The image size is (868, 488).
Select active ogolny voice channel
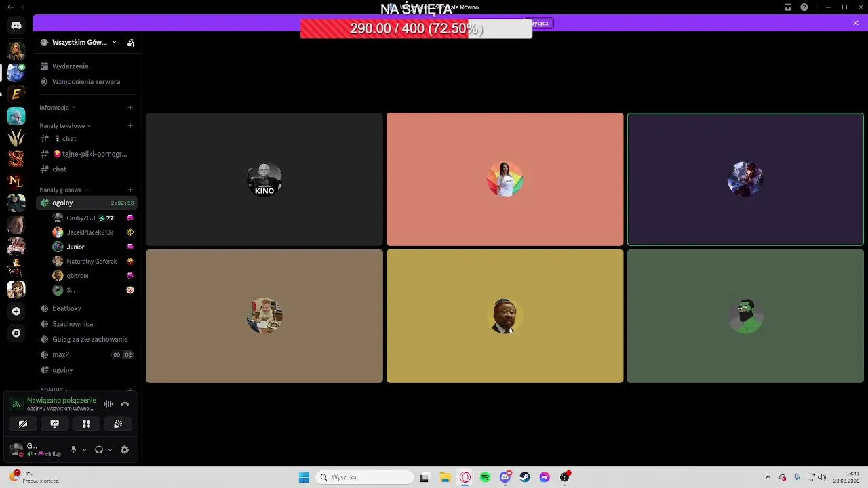pos(87,203)
